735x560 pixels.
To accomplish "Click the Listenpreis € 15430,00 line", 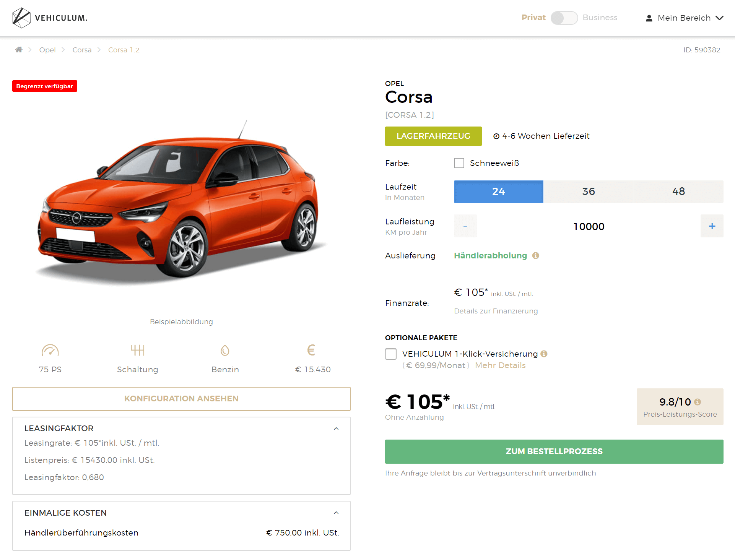I will pyautogui.click(x=89, y=460).
